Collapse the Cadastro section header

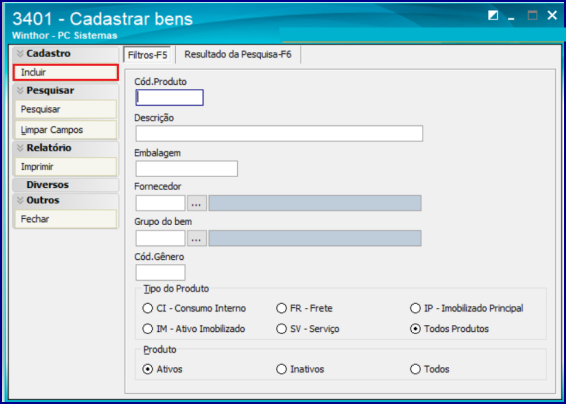click(66, 54)
